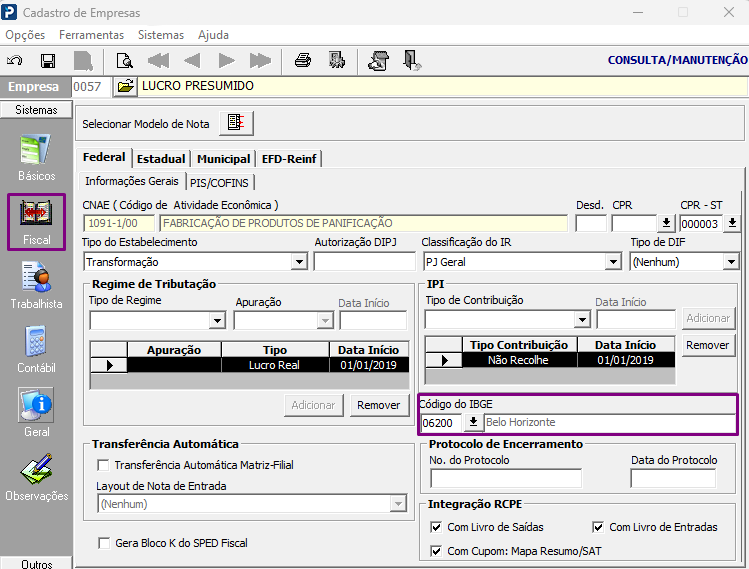
Task: Expand the Apuração dropdown
Action: tap(325, 320)
